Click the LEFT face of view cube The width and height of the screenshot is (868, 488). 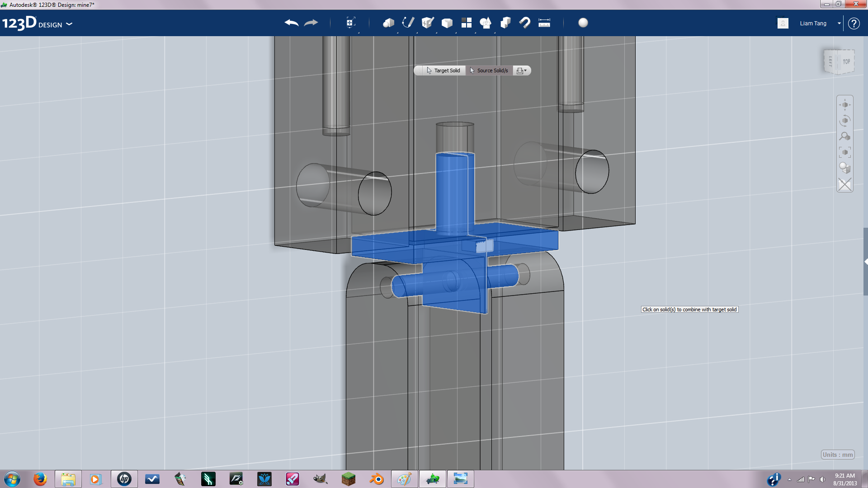pos(830,62)
